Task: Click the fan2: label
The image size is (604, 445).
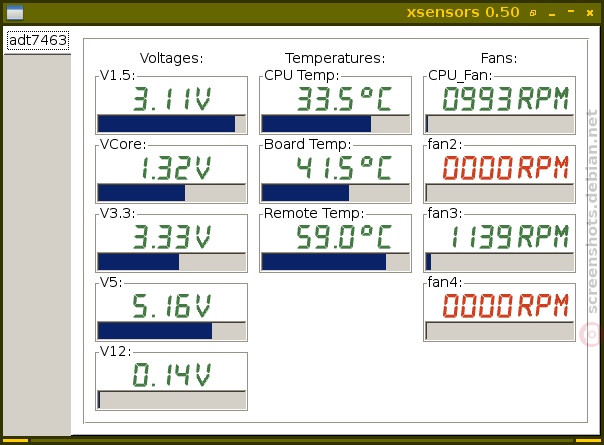Action: pyautogui.click(x=445, y=144)
